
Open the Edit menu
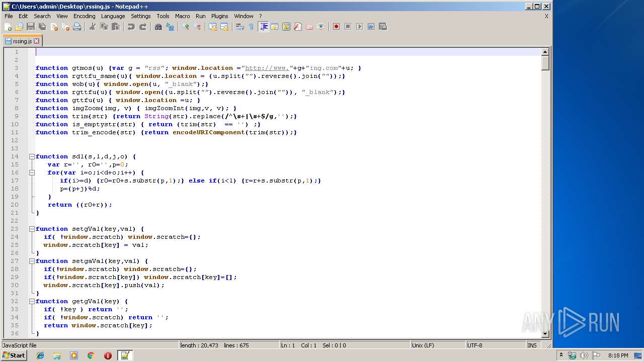pos(23,16)
